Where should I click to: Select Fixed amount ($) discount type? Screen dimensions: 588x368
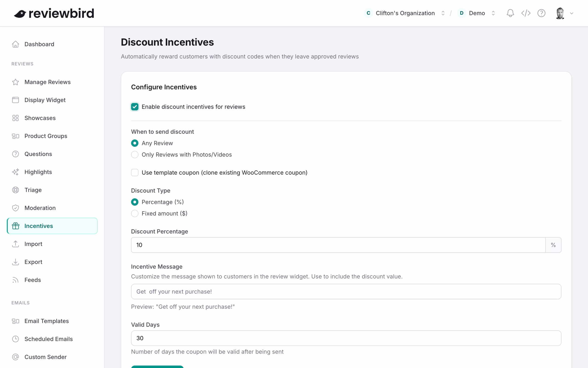click(x=135, y=213)
